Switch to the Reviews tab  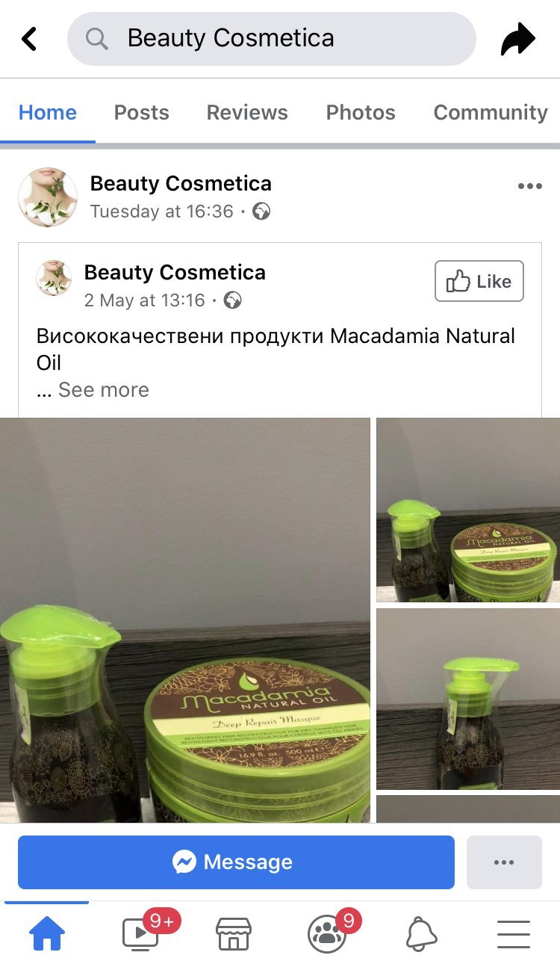(247, 112)
